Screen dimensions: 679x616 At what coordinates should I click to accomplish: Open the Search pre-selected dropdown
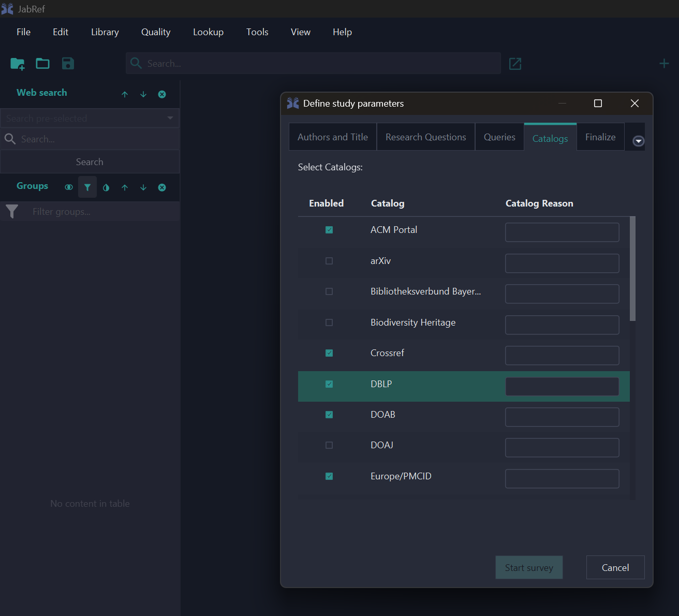[90, 118]
